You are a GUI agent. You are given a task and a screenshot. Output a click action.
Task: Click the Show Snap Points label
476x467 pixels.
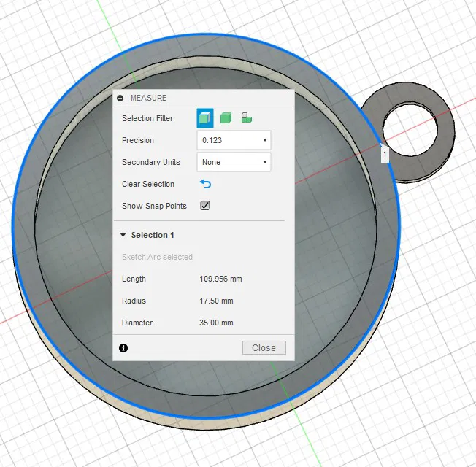click(x=154, y=206)
